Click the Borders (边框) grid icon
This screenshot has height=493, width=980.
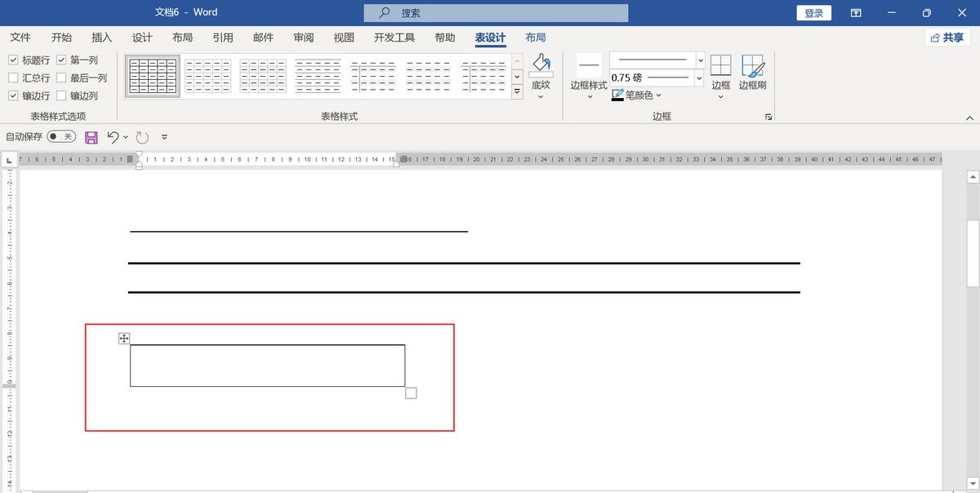click(x=720, y=66)
